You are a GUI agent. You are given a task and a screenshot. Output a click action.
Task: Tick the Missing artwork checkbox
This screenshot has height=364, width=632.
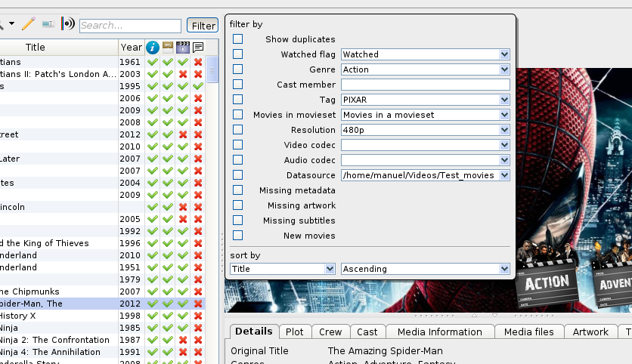(x=238, y=205)
